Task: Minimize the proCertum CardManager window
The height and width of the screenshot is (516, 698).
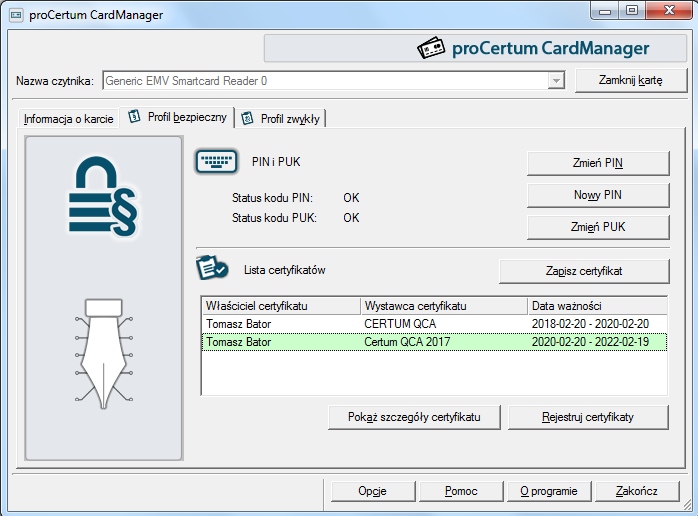Action: pyautogui.click(x=605, y=11)
